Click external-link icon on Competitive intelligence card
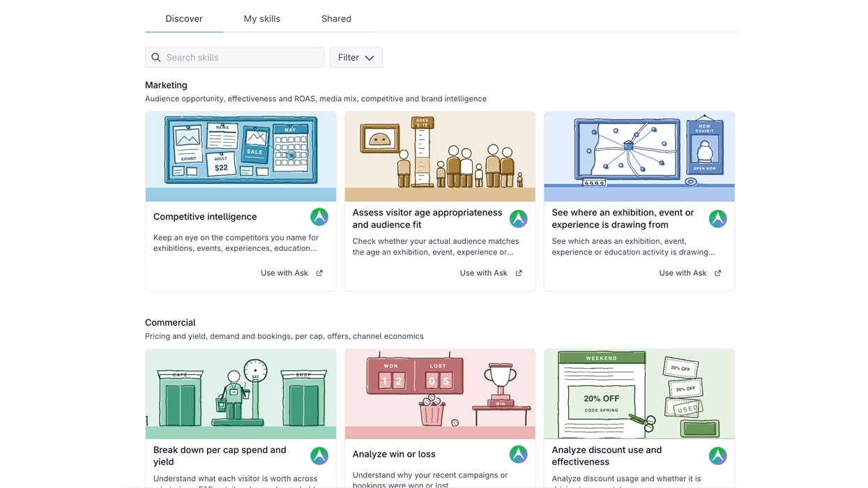The height and width of the screenshot is (488, 868). tap(319, 273)
